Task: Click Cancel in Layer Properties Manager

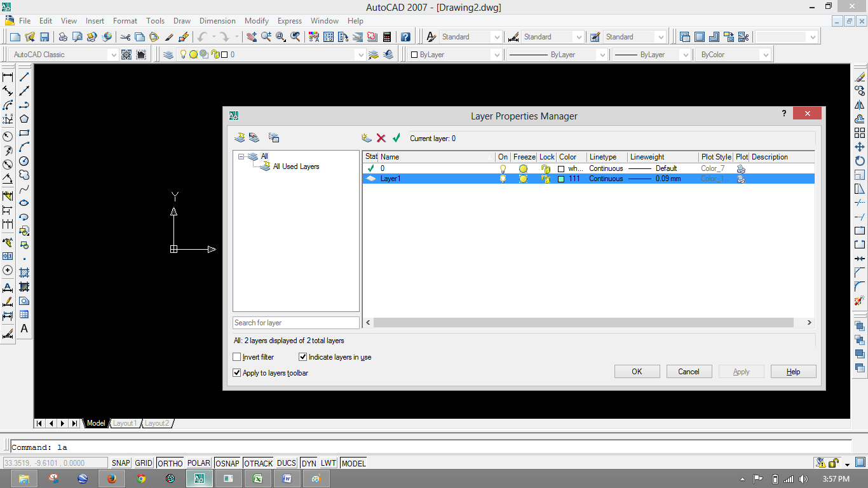Action: pyautogui.click(x=688, y=372)
